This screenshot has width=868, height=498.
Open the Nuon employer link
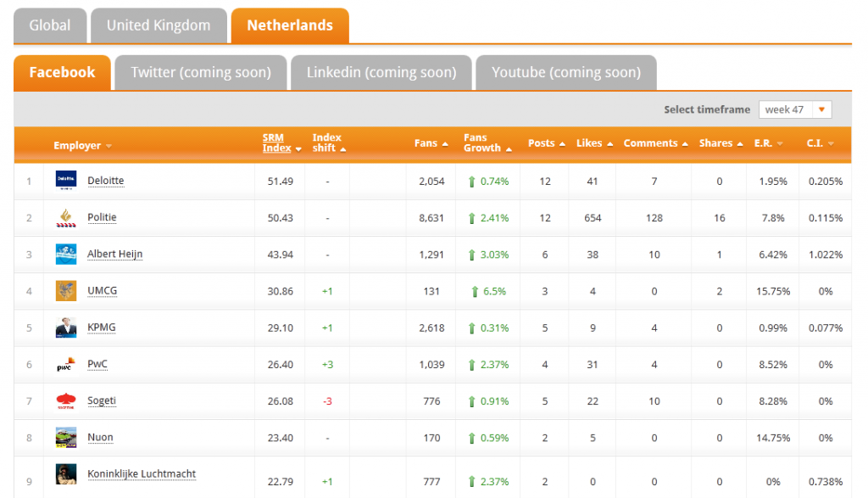click(100, 437)
